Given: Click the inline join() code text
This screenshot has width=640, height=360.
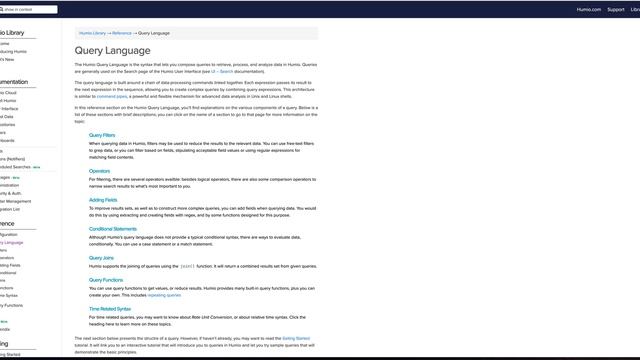Looking at the screenshot, I should click(x=187, y=266).
